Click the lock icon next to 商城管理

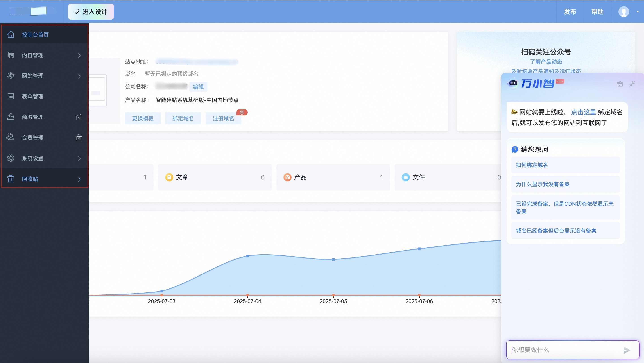point(79,117)
